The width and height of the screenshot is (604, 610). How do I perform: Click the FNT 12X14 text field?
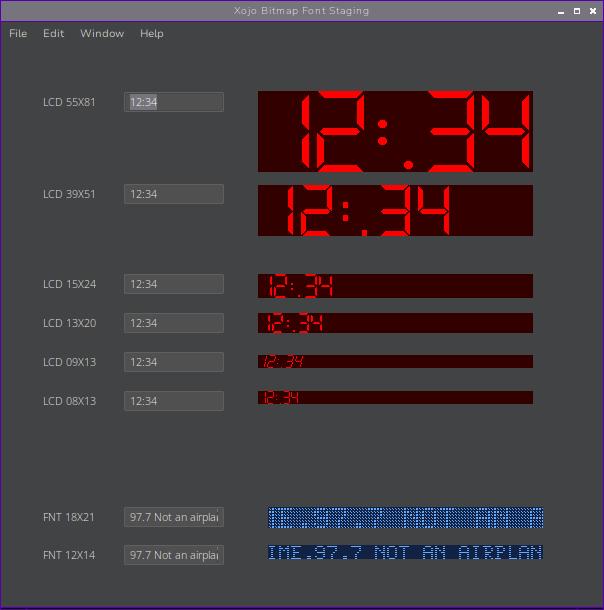pos(174,555)
